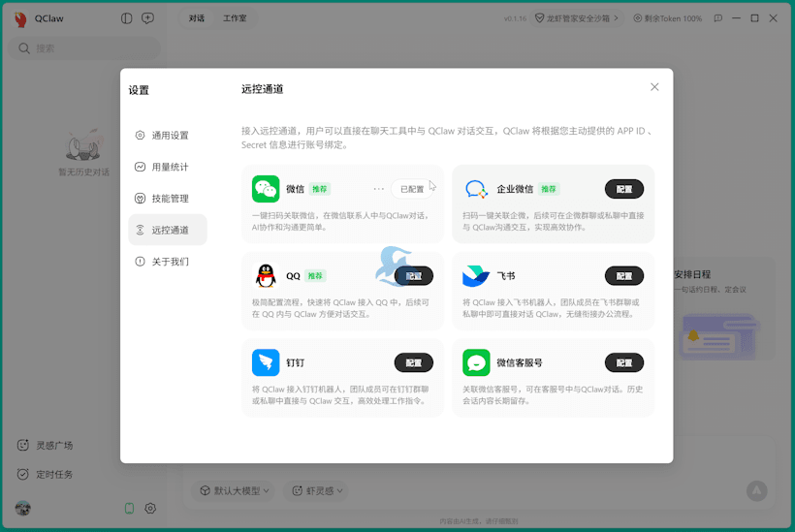
Task: Start a new chat with plus bubble icon
Action: tap(147, 18)
